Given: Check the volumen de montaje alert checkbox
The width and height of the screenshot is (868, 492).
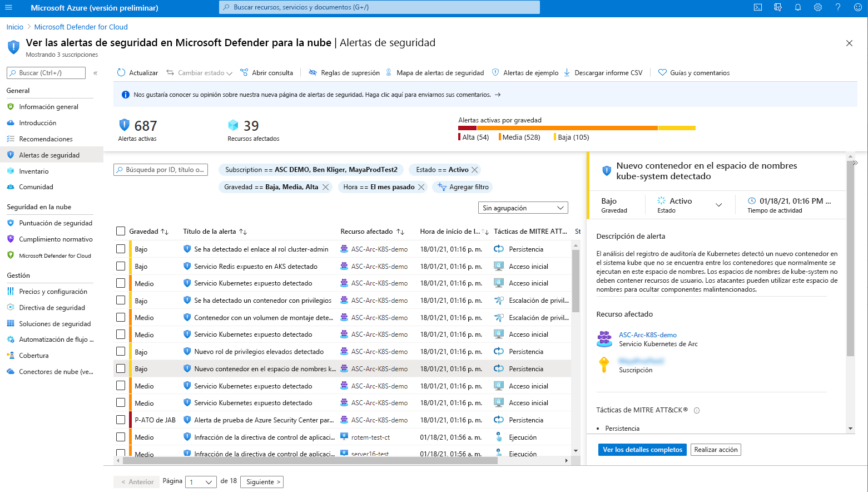Looking at the screenshot, I should coord(121,317).
